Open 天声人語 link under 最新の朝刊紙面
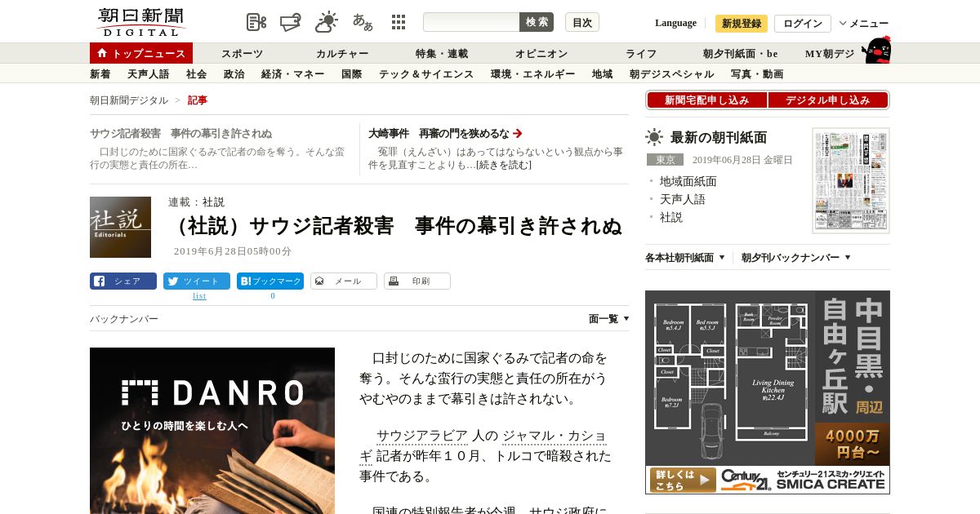This screenshot has width=980, height=514. (x=683, y=199)
